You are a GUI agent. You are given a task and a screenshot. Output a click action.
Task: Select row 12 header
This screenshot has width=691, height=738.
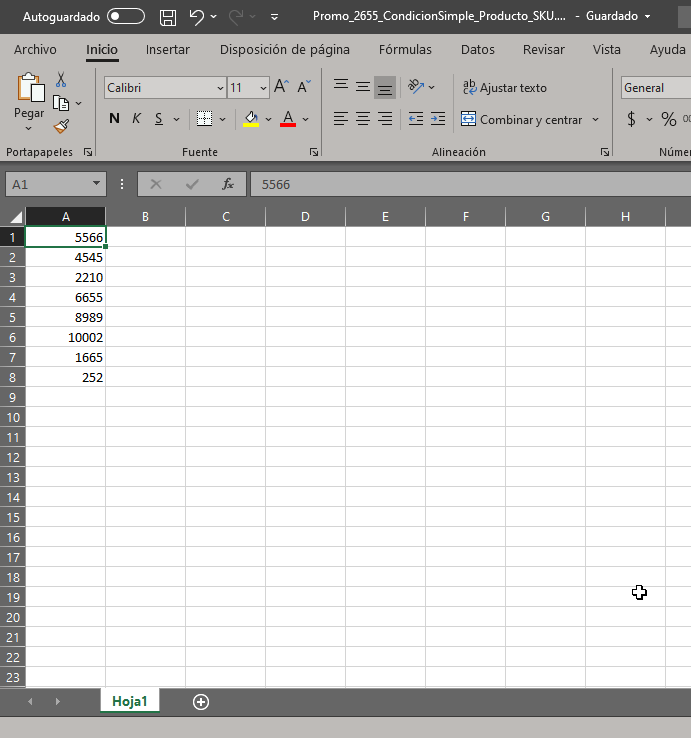pos(13,457)
